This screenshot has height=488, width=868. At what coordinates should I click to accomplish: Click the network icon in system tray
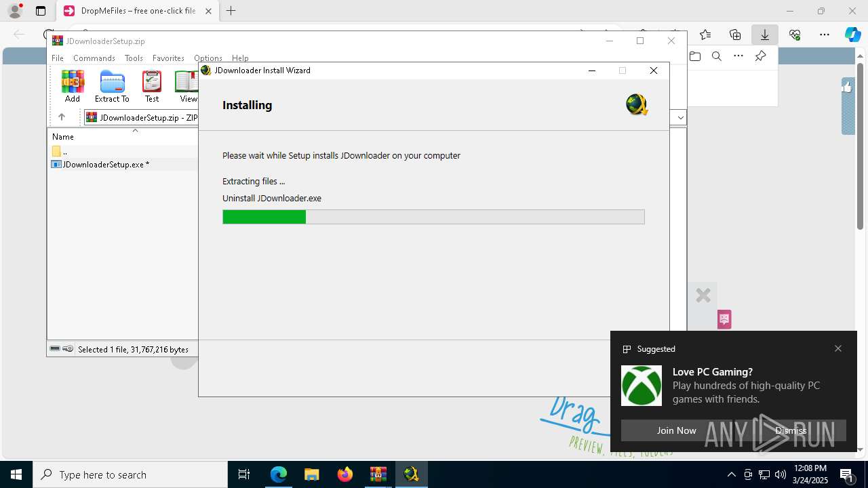764,474
